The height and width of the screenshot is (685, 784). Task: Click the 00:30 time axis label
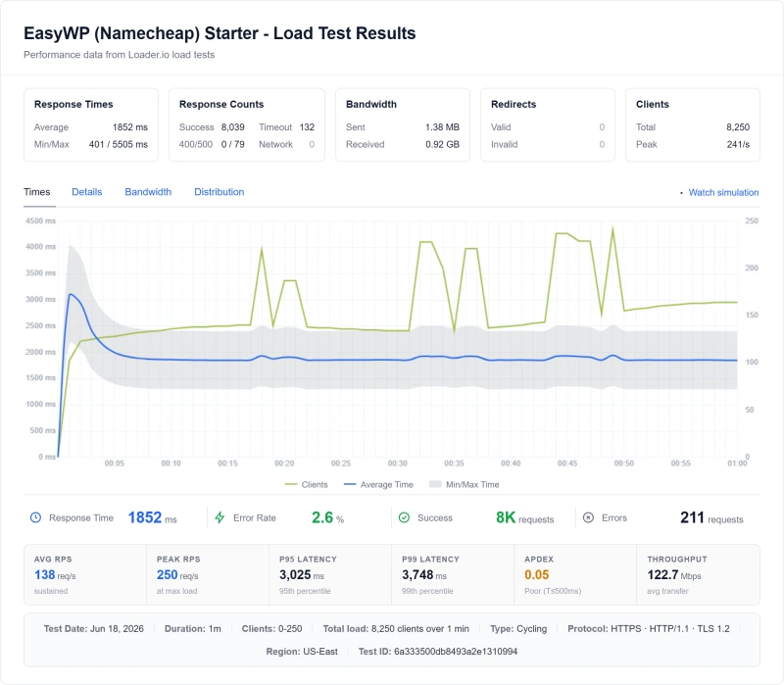click(398, 464)
